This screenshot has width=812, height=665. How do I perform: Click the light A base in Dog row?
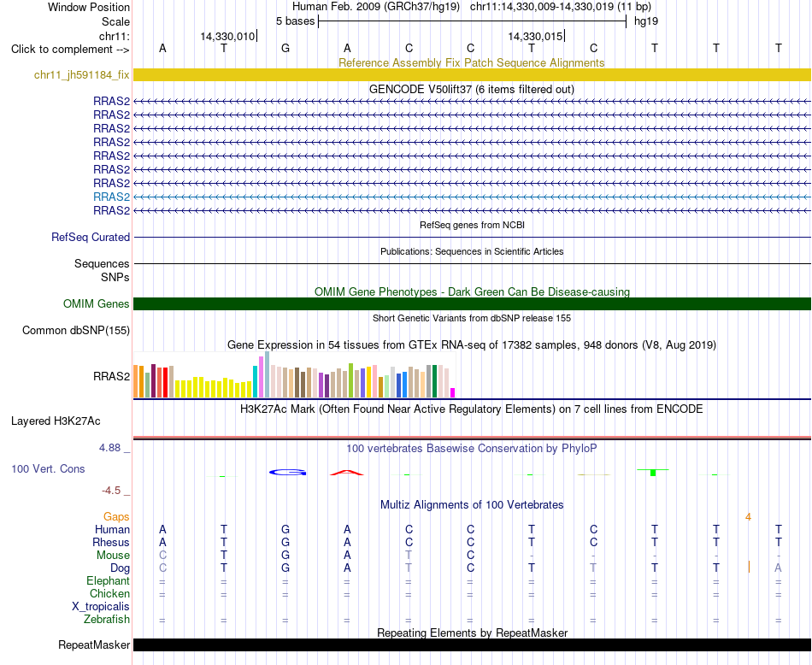click(x=778, y=568)
